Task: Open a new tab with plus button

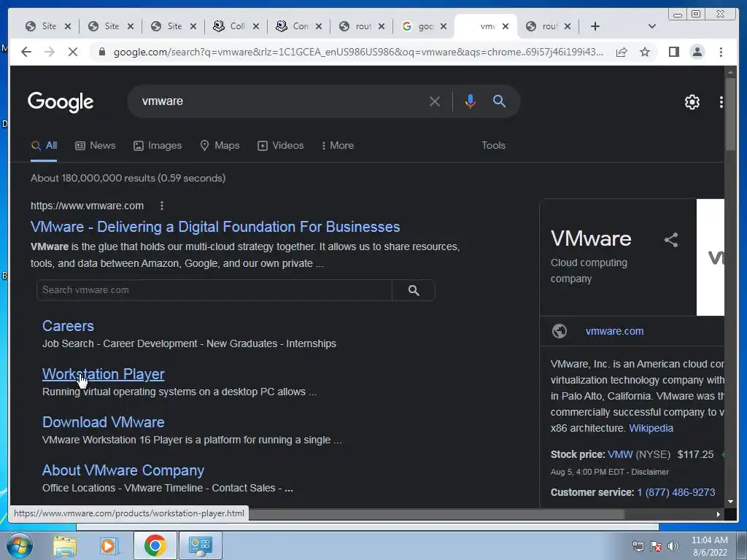Action: [x=595, y=26]
